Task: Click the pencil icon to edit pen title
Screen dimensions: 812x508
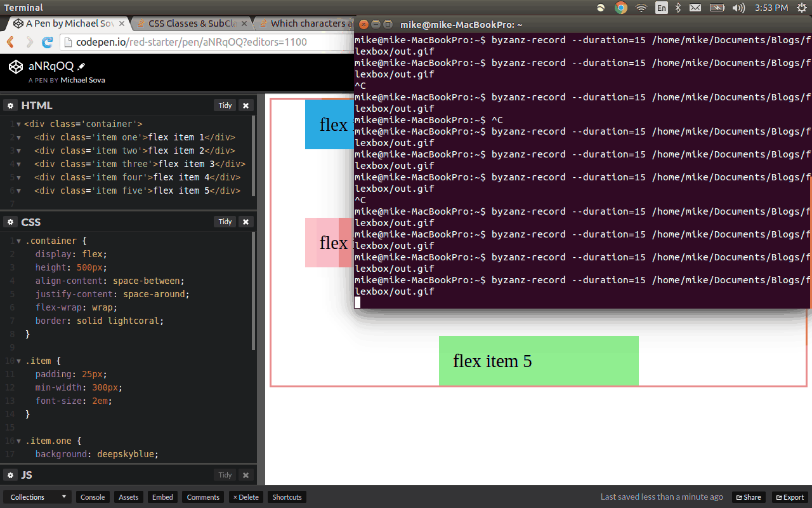Action: click(x=81, y=66)
